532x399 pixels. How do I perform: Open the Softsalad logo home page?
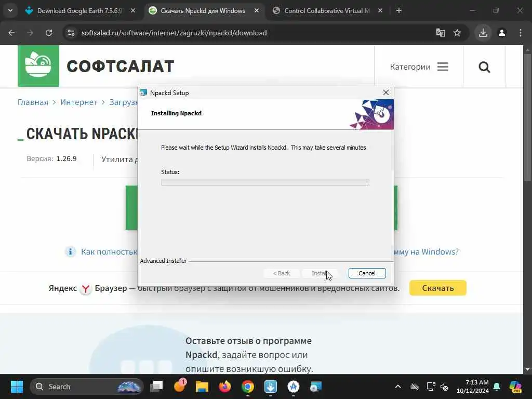(38, 66)
